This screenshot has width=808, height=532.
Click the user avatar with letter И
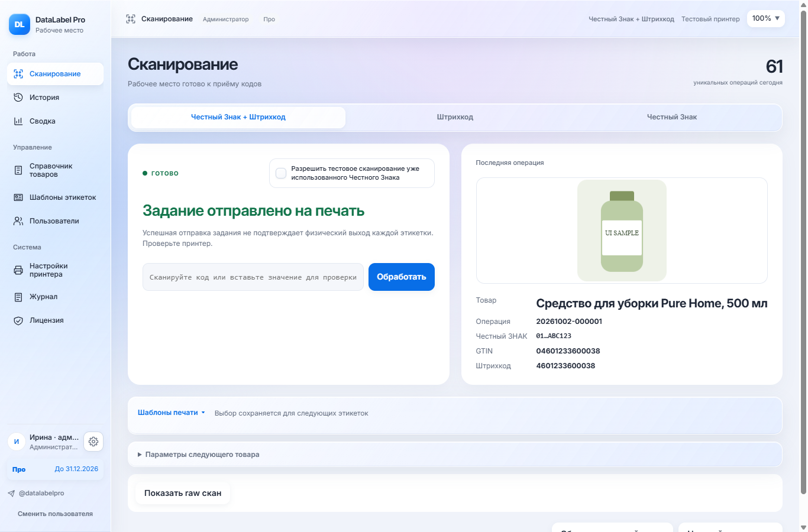click(x=17, y=442)
